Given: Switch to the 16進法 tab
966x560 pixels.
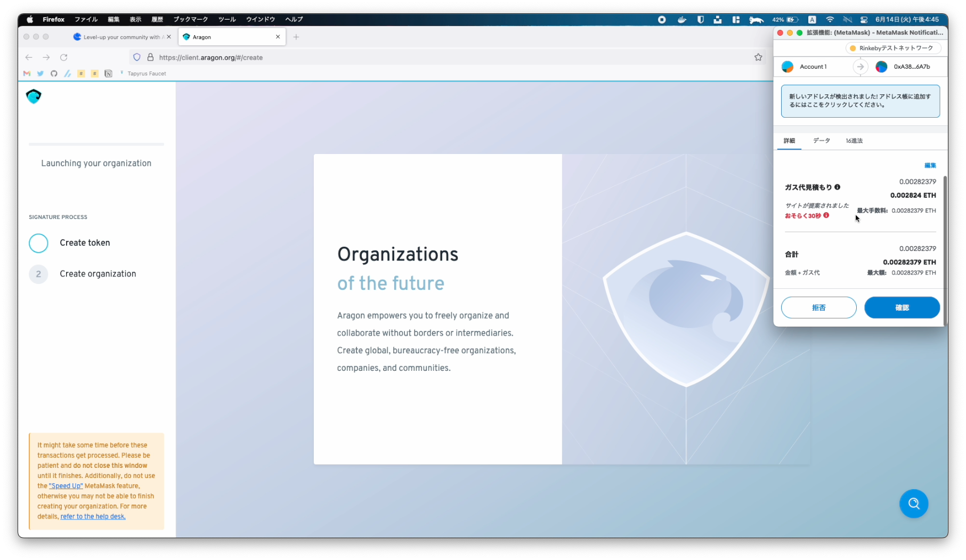Looking at the screenshot, I should [854, 141].
